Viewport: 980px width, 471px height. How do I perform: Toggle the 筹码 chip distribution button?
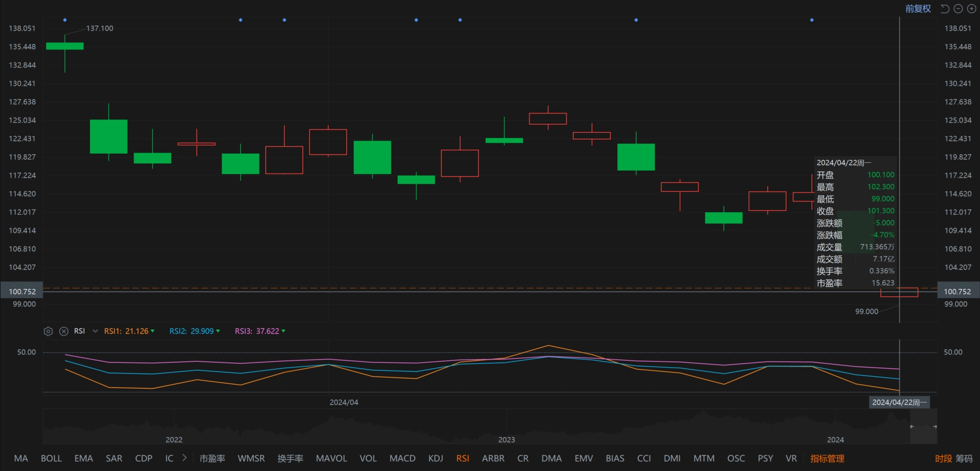click(x=964, y=458)
